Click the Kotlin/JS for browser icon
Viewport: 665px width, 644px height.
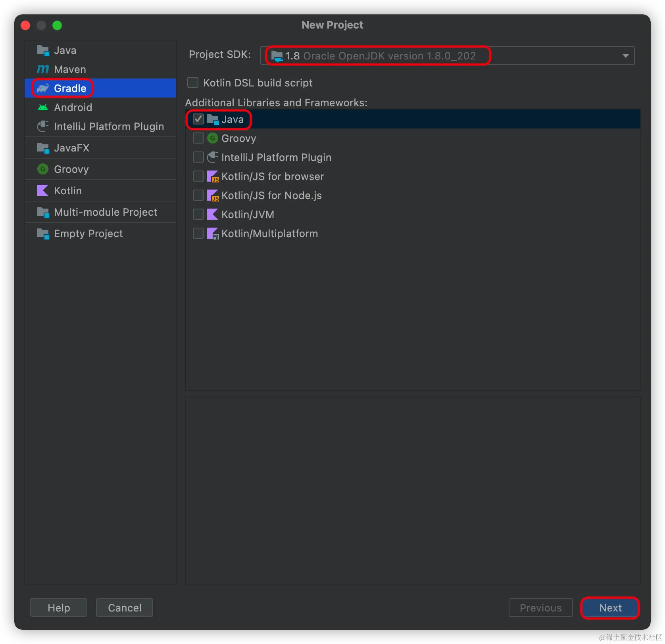(x=213, y=176)
